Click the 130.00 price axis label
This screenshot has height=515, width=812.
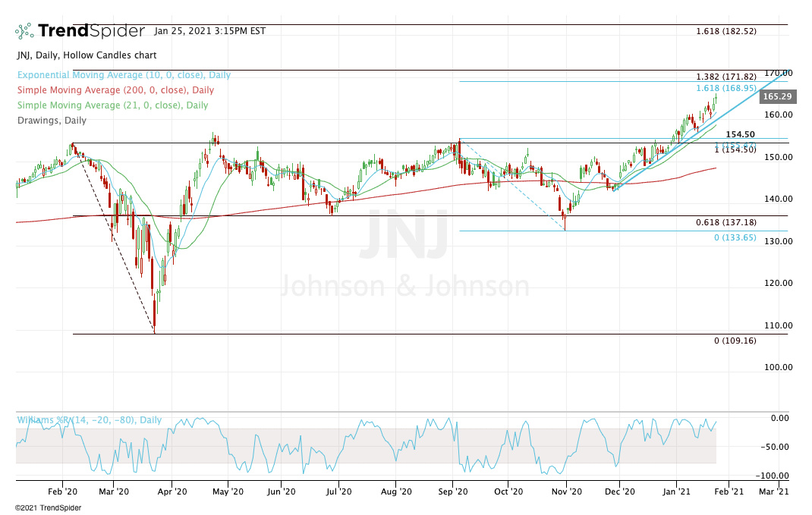coord(779,241)
